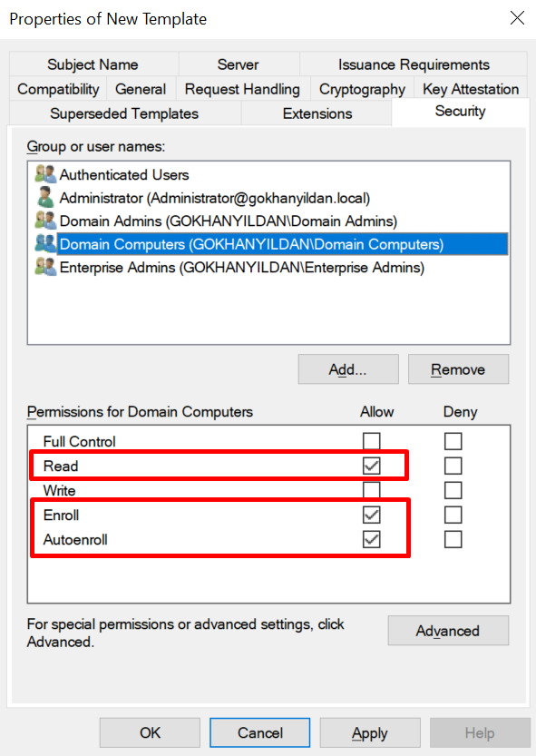Click the Domain Computers group icon

click(x=45, y=243)
